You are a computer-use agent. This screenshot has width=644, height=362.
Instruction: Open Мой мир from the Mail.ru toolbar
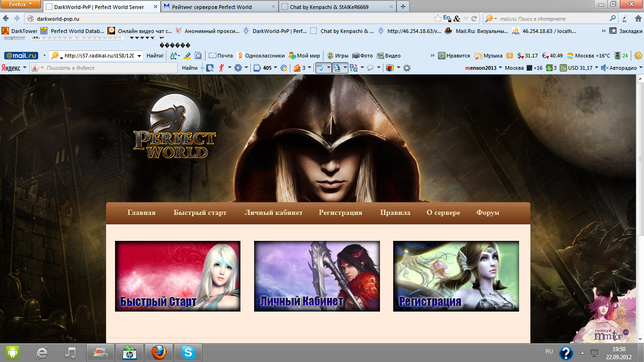[x=304, y=56]
